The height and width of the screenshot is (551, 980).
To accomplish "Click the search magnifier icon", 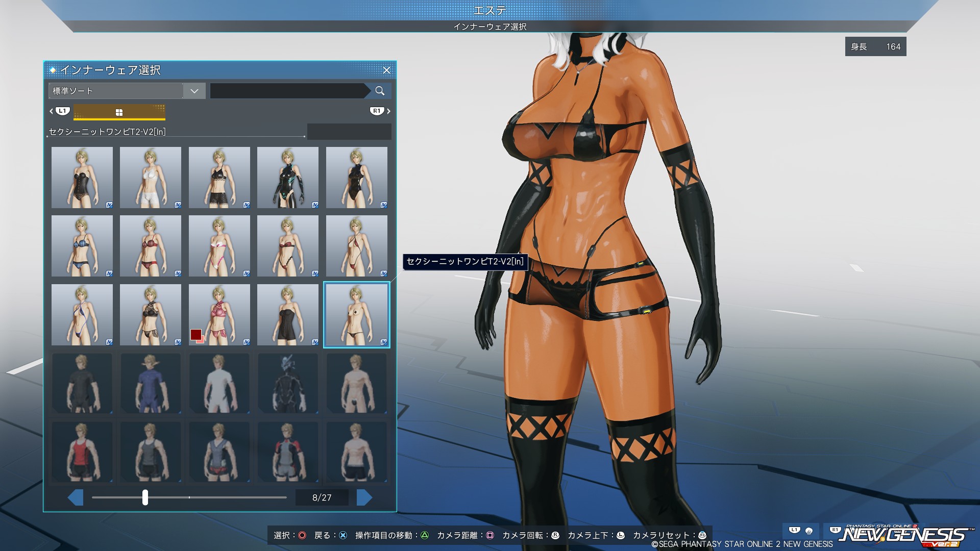I will tap(379, 91).
